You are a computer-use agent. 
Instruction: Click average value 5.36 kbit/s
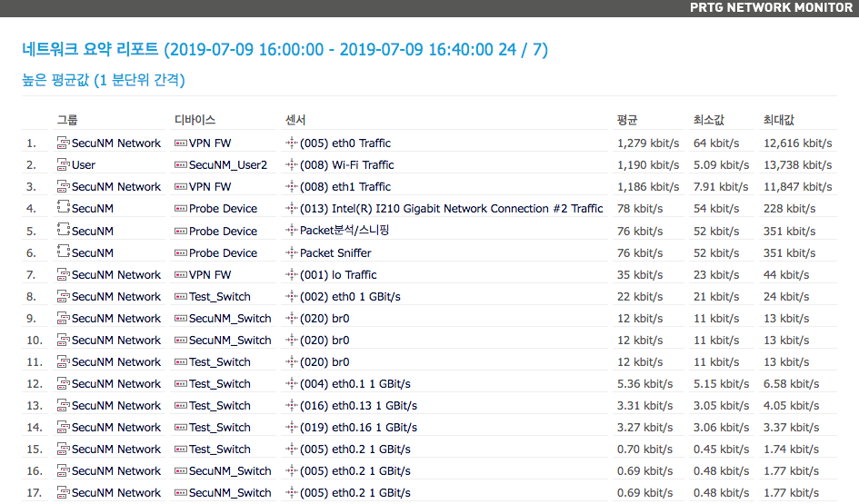tap(644, 384)
